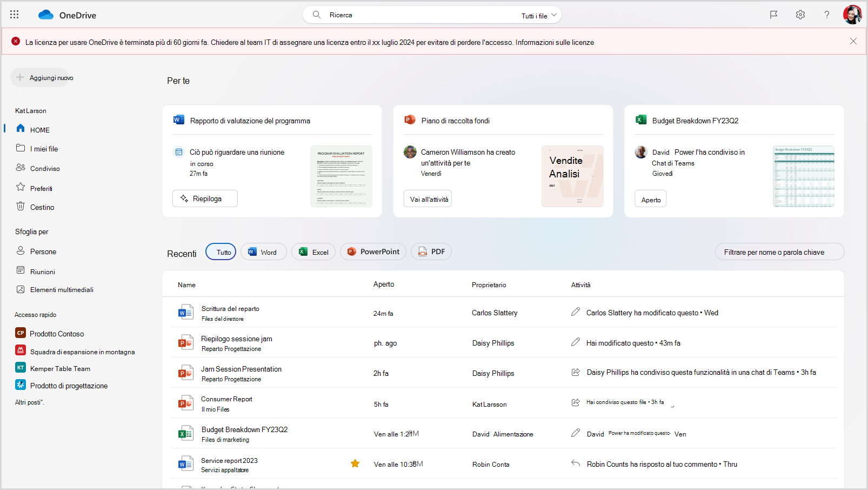Browse by Elementi multimediali
This screenshot has height=490, width=868.
click(55, 290)
